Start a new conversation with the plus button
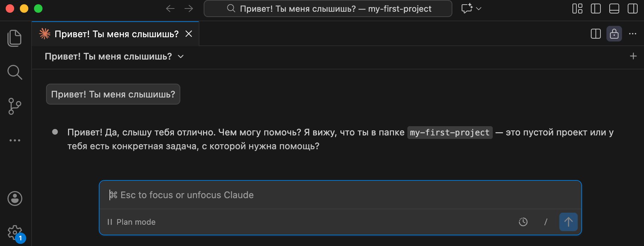The width and height of the screenshot is (644, 246). [x=633, y=56]
